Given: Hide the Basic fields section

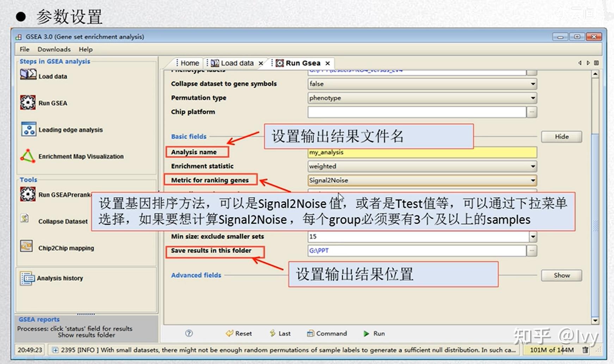Looking at the screenshot, I should pos(561,137).
